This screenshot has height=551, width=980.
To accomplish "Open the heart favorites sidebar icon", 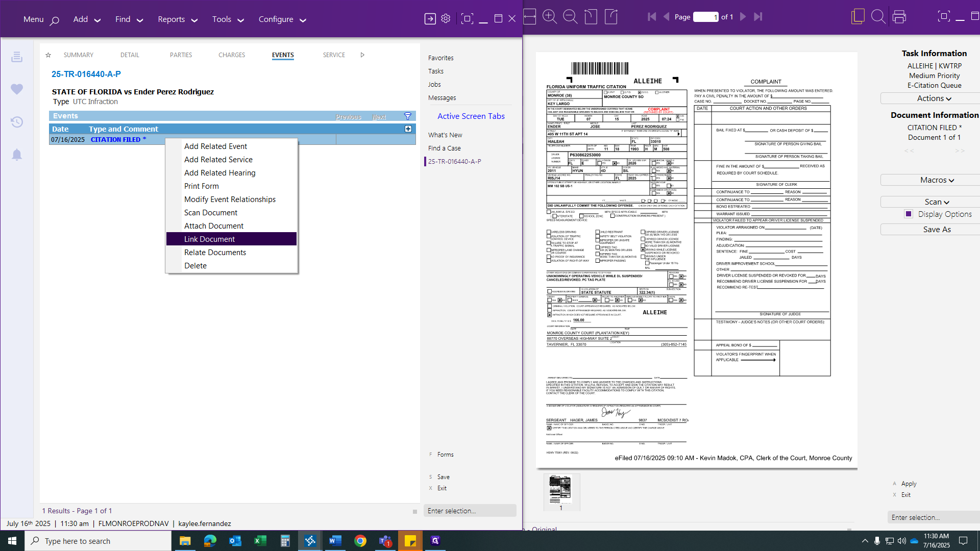I will coord(17,89).
